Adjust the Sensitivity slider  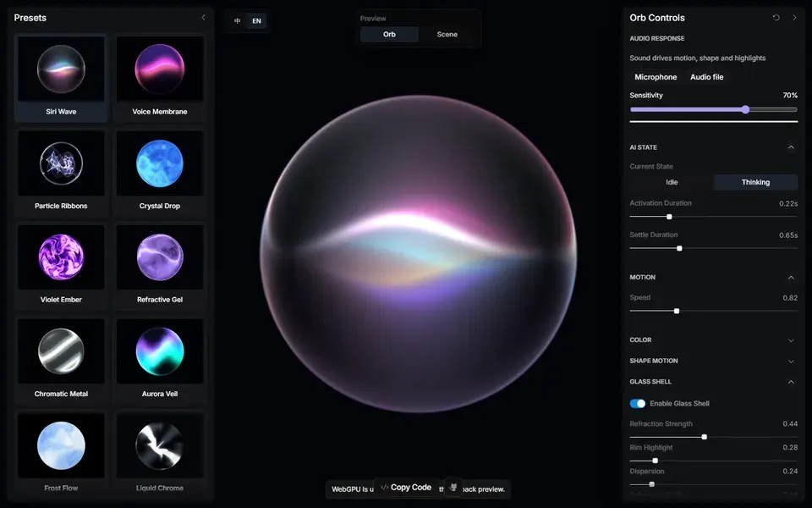(714, 109)
